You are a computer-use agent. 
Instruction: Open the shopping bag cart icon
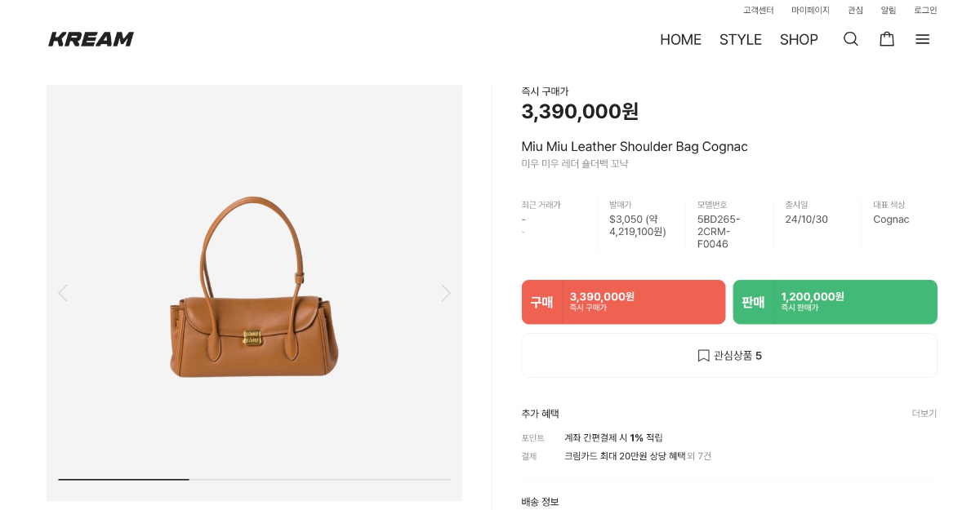886,39
